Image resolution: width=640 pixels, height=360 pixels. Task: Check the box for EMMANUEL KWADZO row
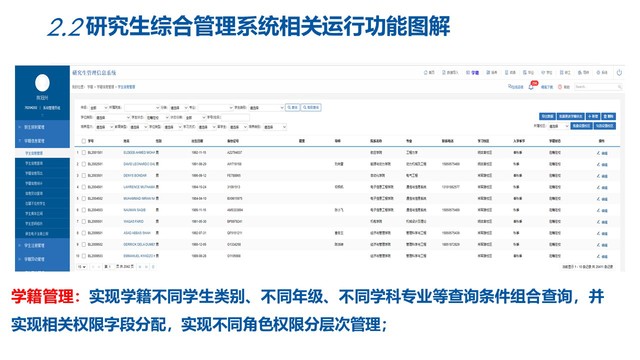(x=84, y=256)
